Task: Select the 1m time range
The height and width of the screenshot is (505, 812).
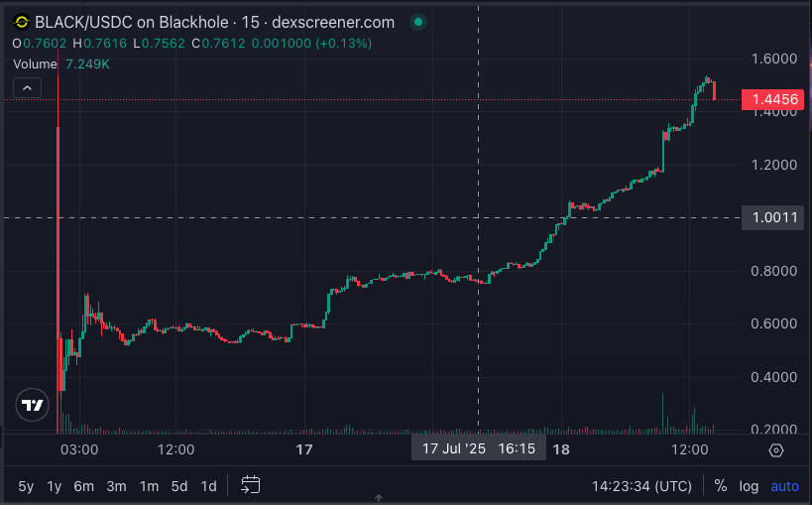Action: pyautogui.click(x=149, y=486)
